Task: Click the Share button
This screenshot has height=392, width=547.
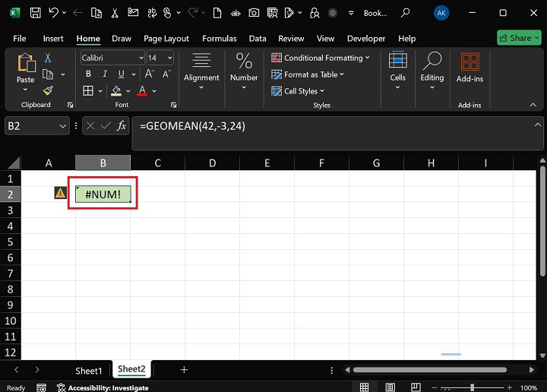Action: coord(519,38)
